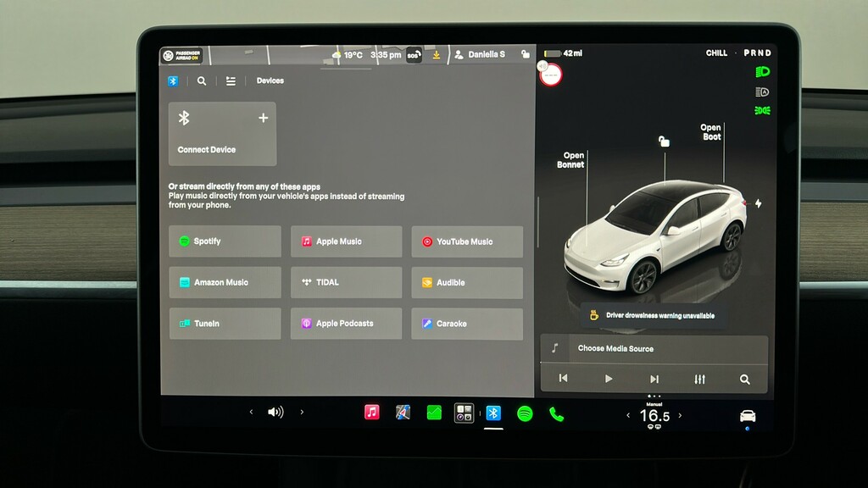Tap the music note icon in player

tap(554, 348)
